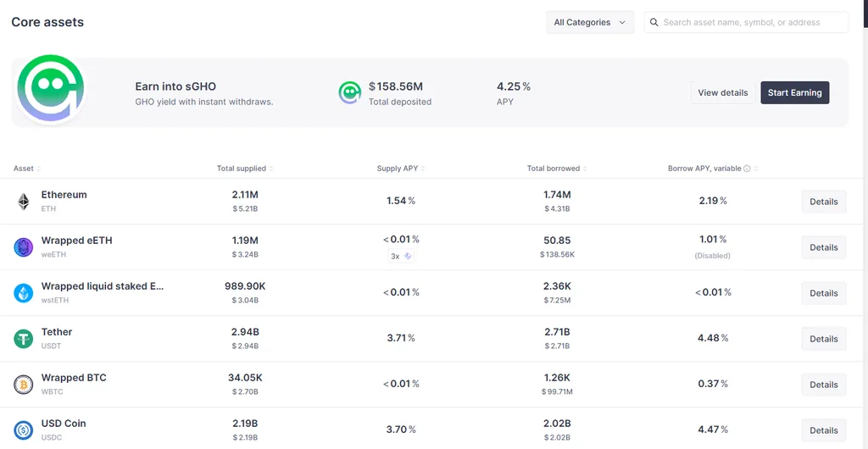
Task: Select the Wrapped liquid staked E... name
Action: click(103, 286)
